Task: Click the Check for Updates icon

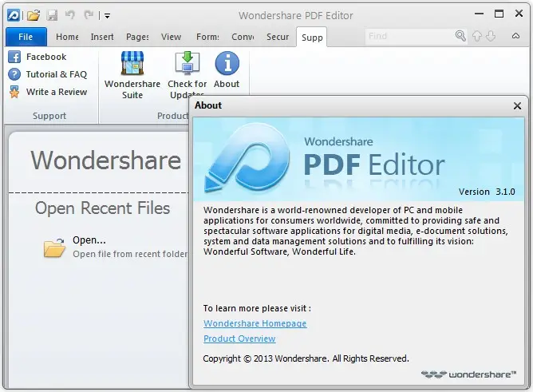Action: [188, 63]
